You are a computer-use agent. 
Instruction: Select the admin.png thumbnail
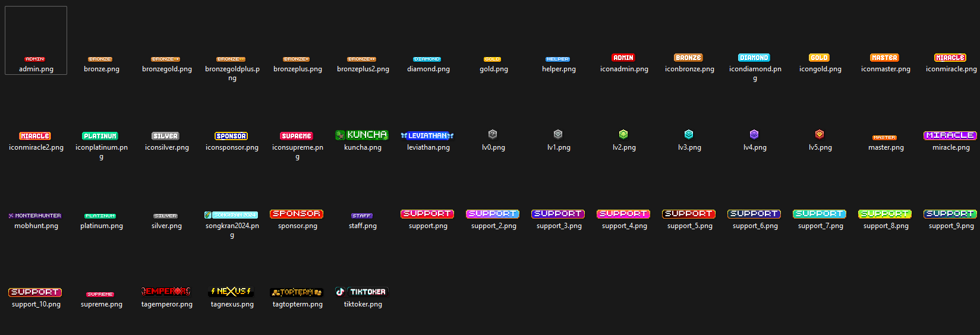[x=35, y=59]
